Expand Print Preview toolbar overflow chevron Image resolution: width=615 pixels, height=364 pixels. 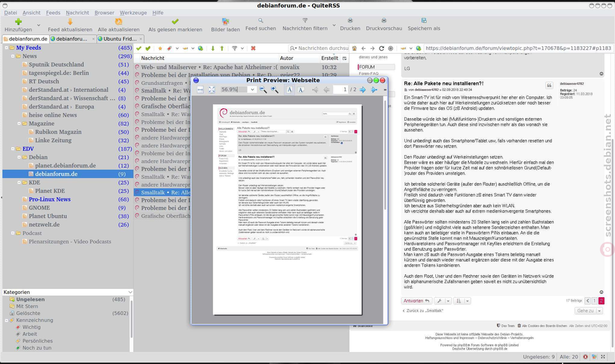click(x=385, y=90)
